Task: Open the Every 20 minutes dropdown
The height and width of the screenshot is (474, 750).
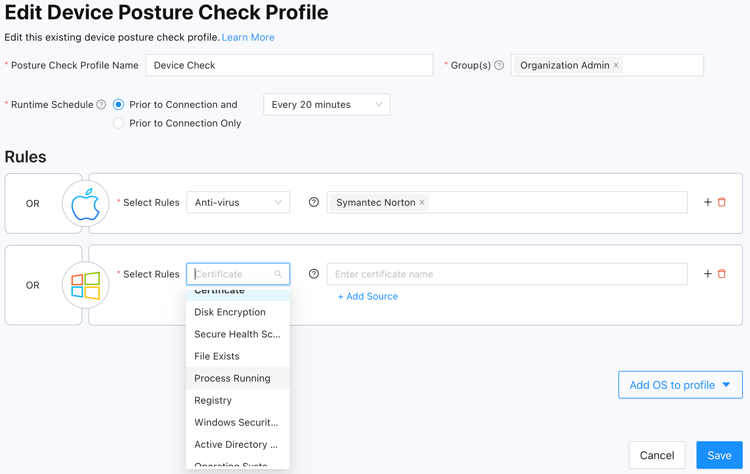Action: tap(327, 105)
